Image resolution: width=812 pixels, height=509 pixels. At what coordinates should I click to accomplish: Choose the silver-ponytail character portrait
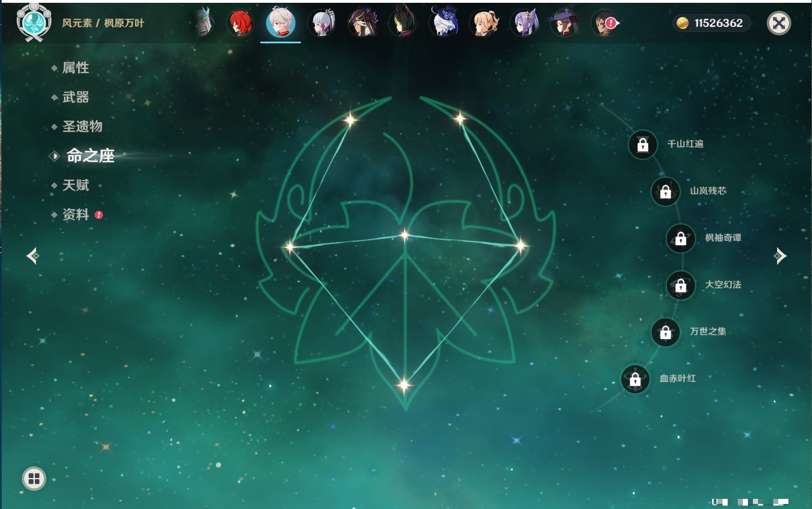(322, 23)
